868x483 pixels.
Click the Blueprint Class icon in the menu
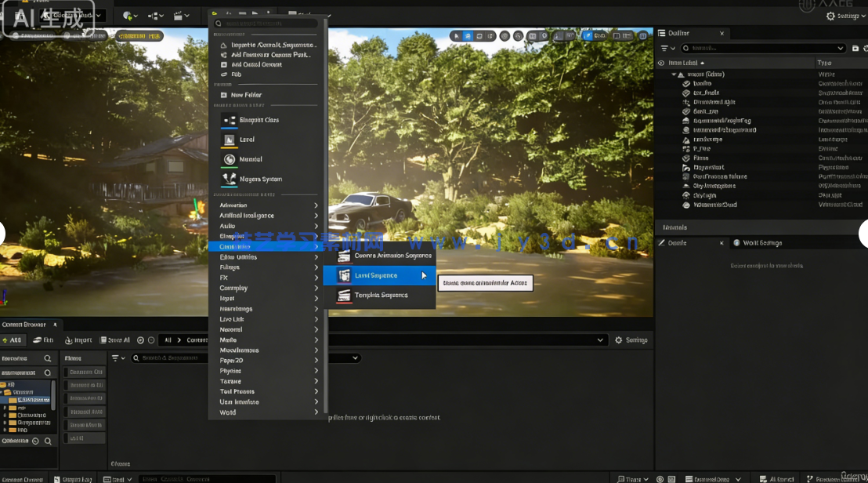tap(229, 120)
